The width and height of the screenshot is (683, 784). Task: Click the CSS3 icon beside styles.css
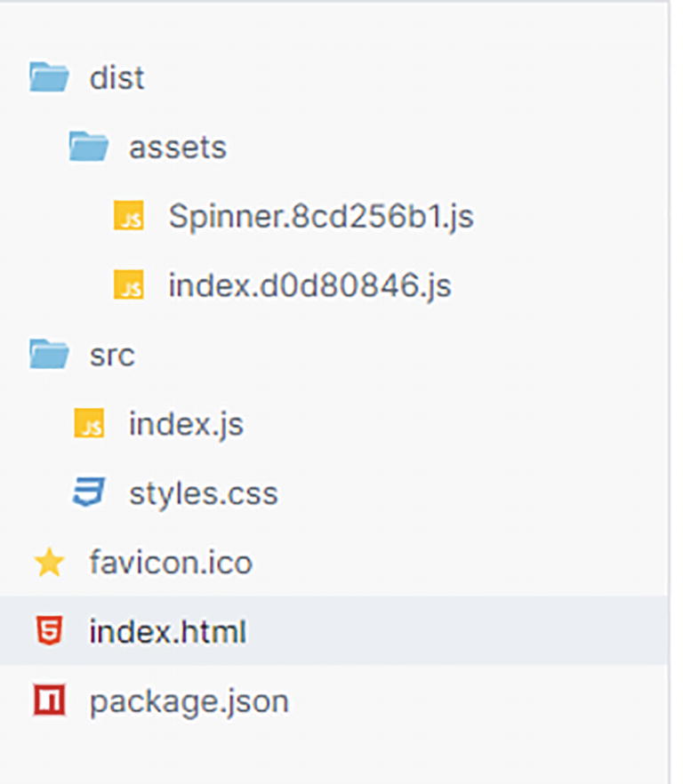point(89,493)
